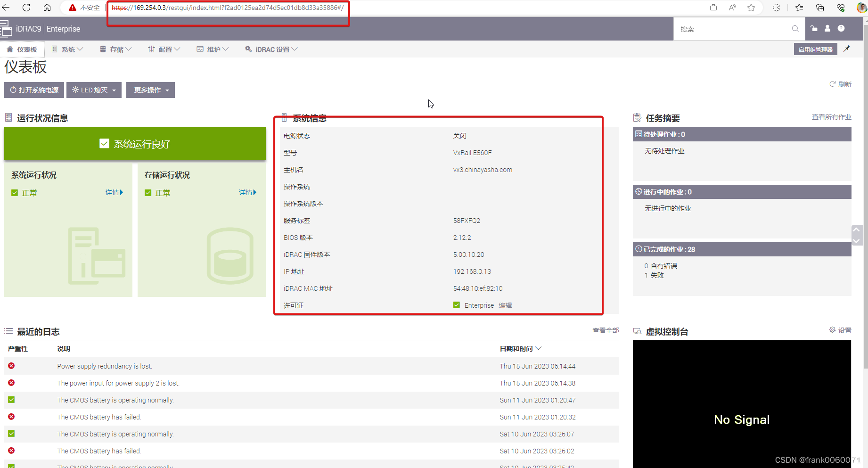
Task: Expand the 系统 dropdown menu
Action: [x=67, y=49]
